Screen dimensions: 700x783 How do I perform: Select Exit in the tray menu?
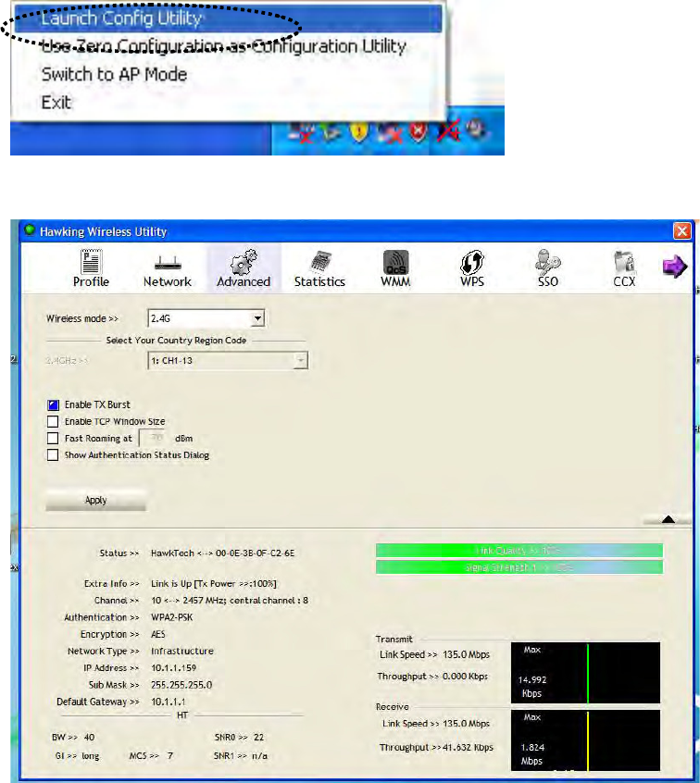point(56,103)
